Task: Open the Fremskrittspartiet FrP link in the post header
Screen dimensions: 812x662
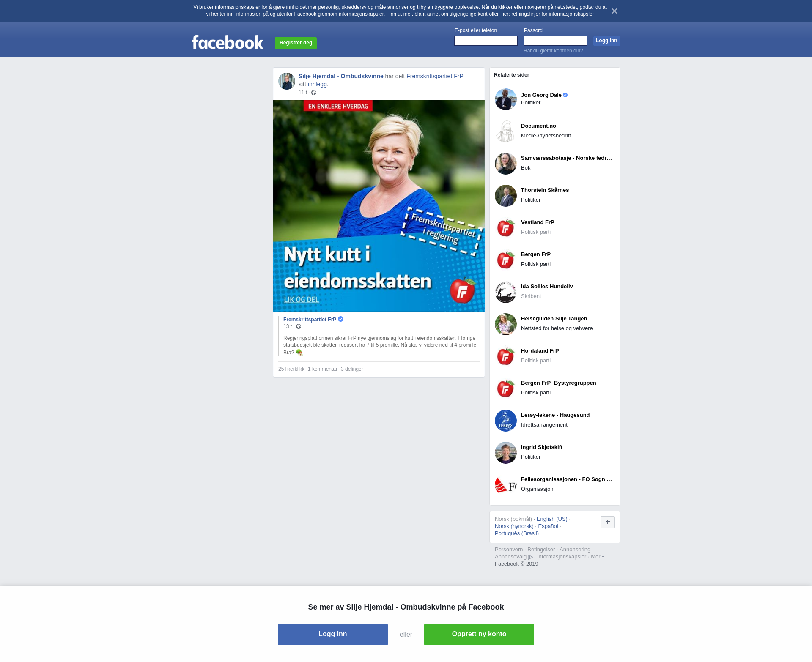Action: point(435,76)
